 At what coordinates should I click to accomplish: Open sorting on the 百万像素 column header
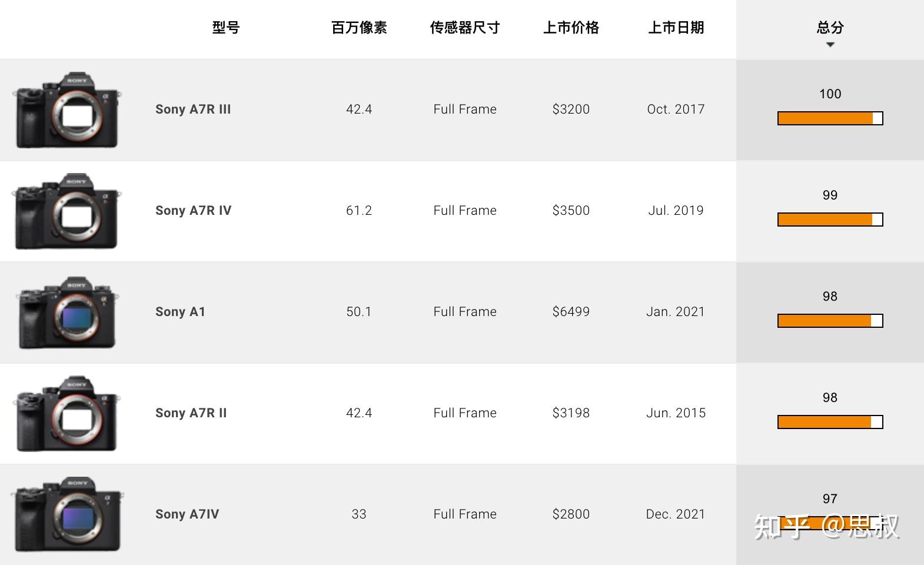coord(359,28)
